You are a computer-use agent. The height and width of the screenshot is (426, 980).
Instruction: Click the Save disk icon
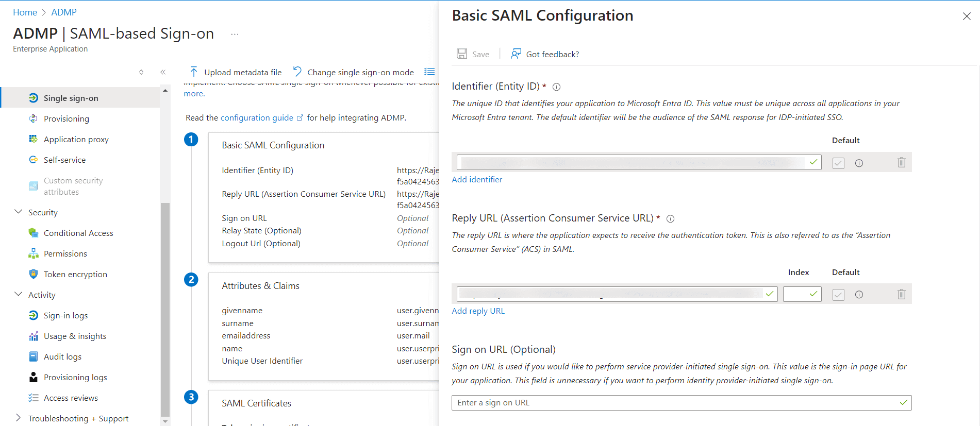(x=462, y=54)
